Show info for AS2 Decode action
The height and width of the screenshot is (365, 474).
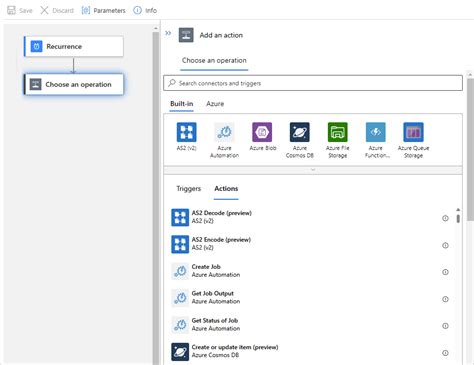pyautogui.click(x=445, y=218)
